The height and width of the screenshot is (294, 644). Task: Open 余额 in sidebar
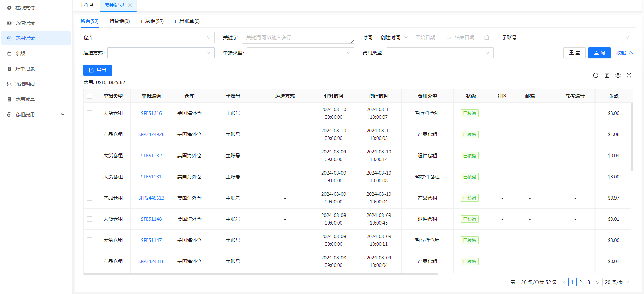pos(20,53)
